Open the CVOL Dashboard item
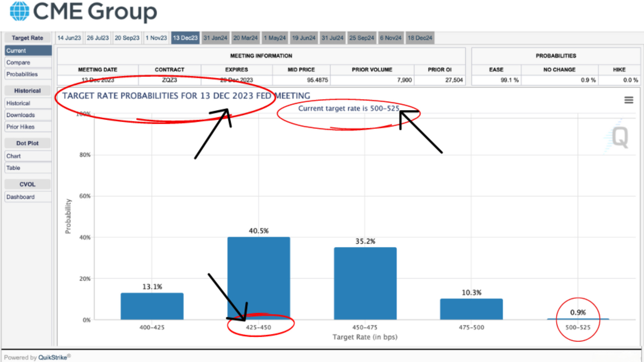Screen dimensions: 644x362 click(20, 197)
